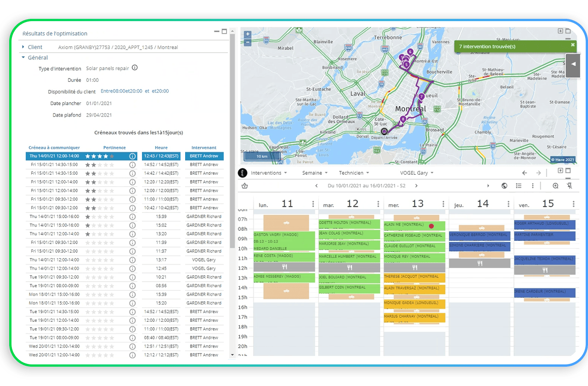Open options menu for ven. 15
This screenshot has width=588, height=386.
click(x=574, y=204)
